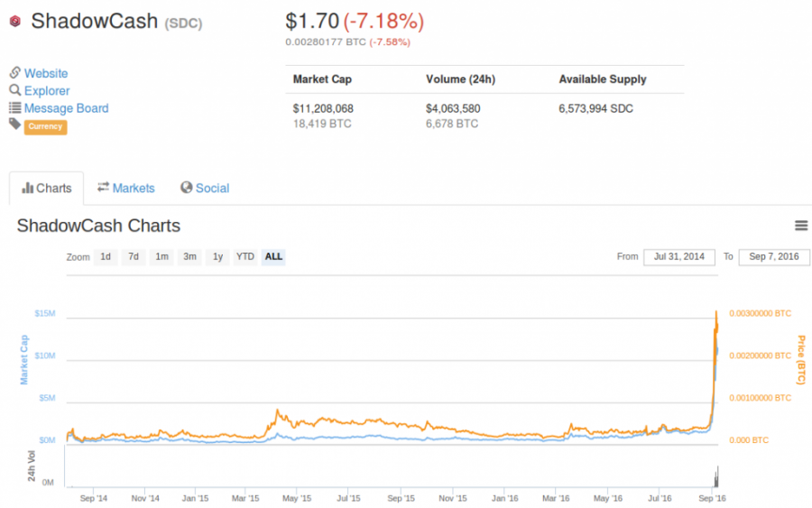Click the 18,419 BTC market cap value
812x508 pixels.
pyautogui.click(x=322, y=124)
